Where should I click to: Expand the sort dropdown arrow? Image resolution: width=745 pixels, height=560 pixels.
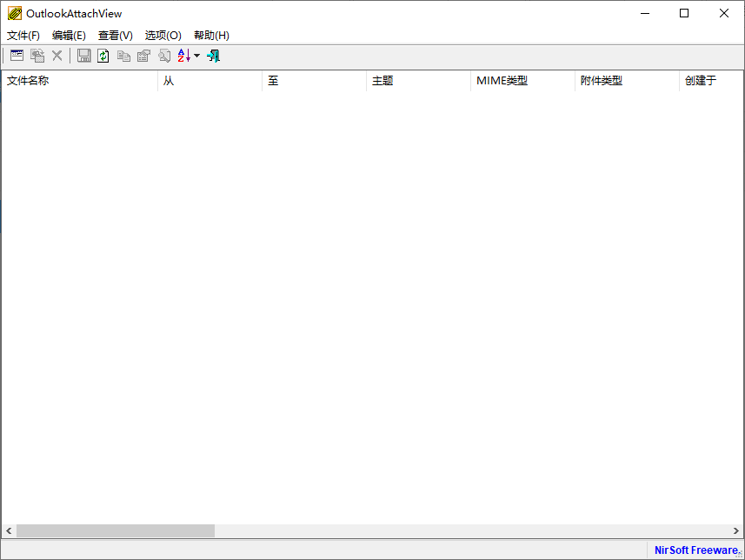[196, 56]
